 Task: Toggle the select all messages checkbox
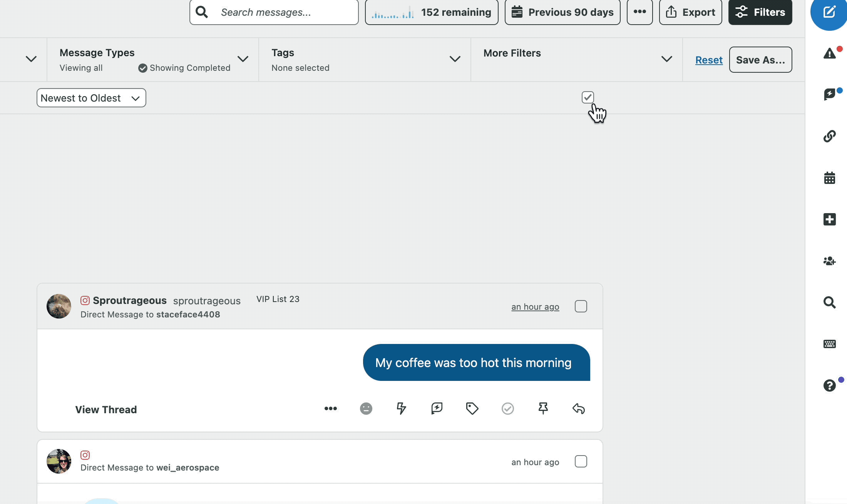pos(588,97)
